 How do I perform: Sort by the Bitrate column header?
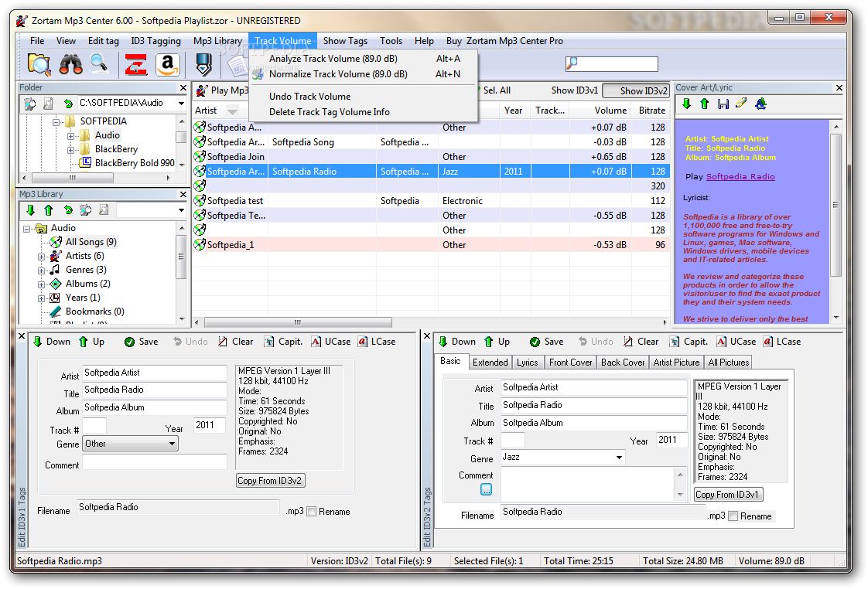(x=651, y=111)
